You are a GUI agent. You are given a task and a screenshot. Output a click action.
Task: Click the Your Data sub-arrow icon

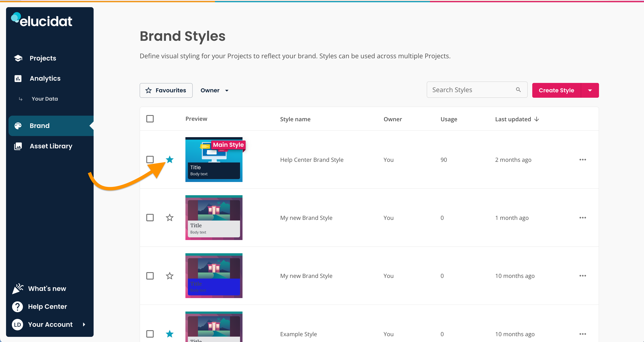21,99
